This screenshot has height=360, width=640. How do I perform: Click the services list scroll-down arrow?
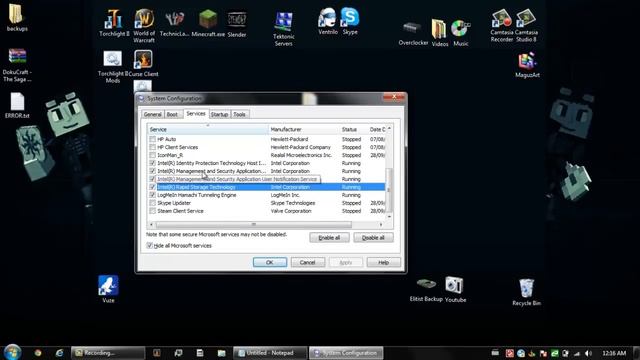coord(389,217)
